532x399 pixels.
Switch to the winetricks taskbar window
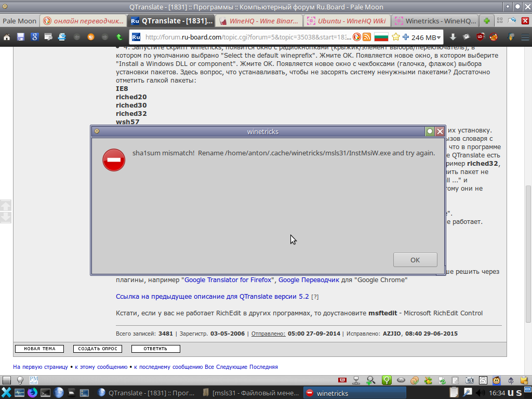pos(354,393)
